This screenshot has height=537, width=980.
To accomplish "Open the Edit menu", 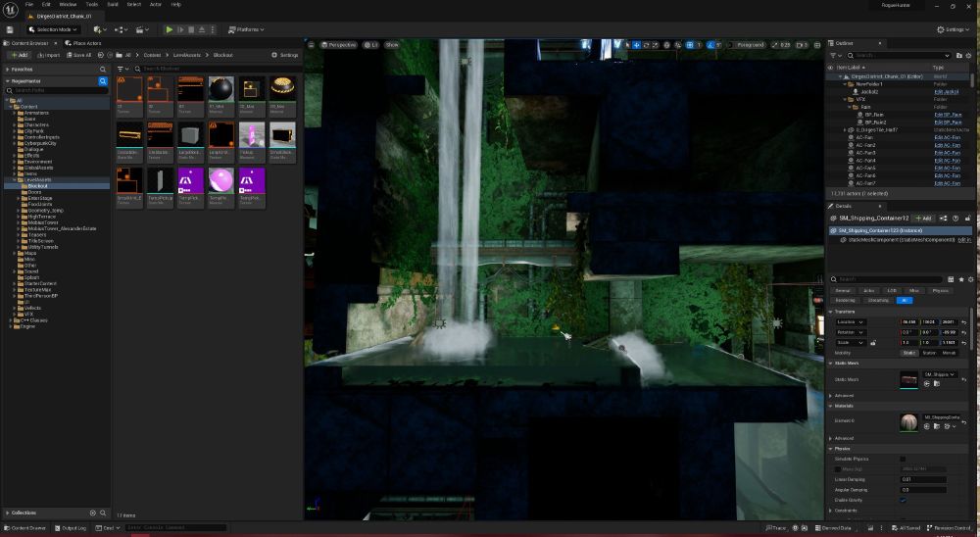I will [x=46, y=4].
